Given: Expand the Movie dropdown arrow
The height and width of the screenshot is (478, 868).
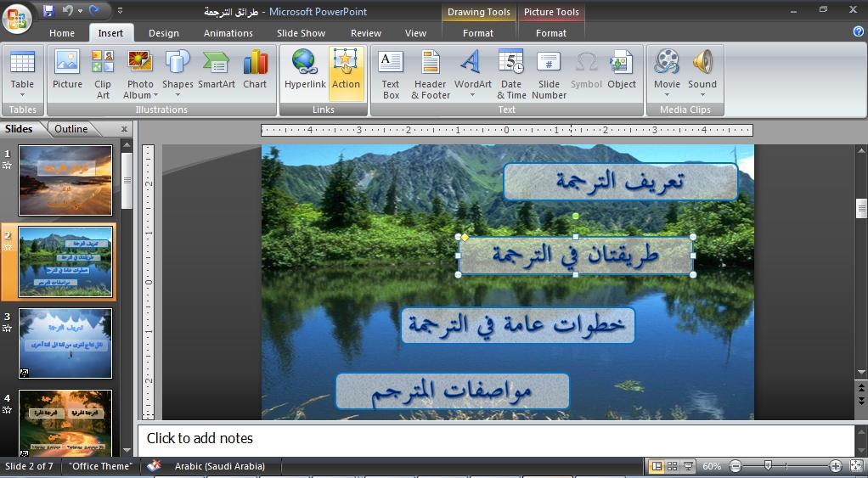Looking at the screenshot, I should [667, 95].
